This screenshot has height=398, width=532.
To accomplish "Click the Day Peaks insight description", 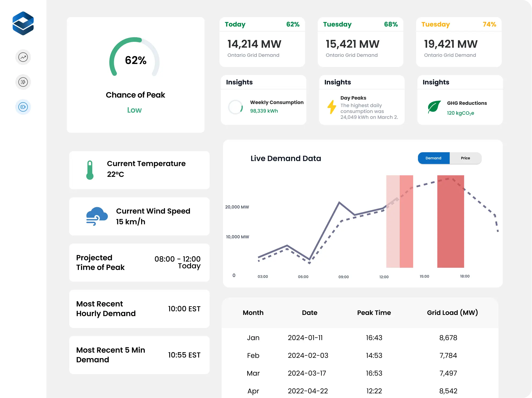I will tap(369, 111).
